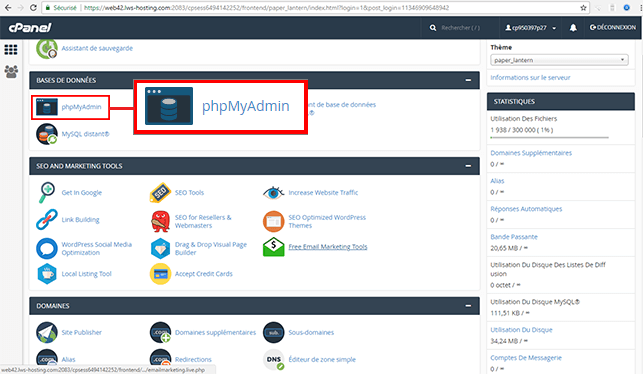Click the Assistant de sauvegarde icon
The width and height of the screenshot is (643, 374).
[x=47, y=48]
